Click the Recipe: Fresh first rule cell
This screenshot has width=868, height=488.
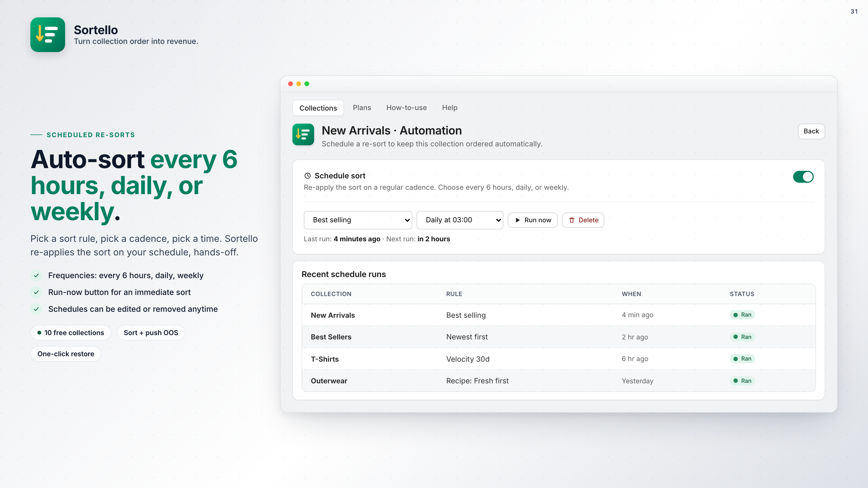click(477, 381)
